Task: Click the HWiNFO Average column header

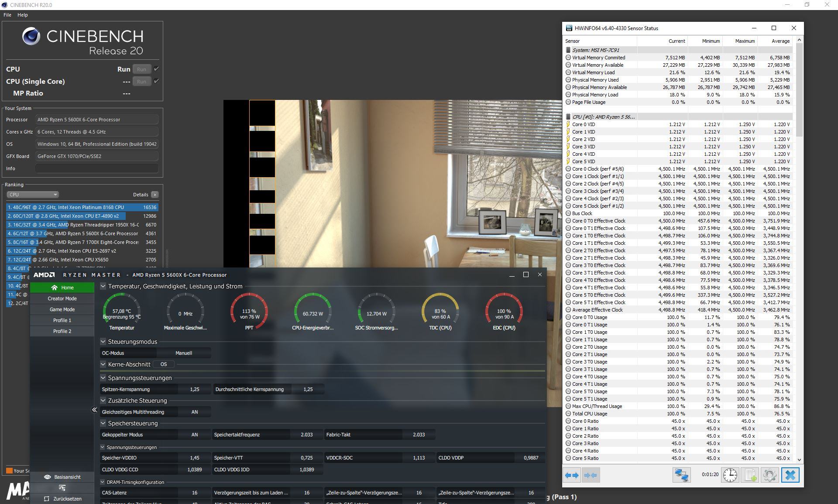Action: [x=775, y=41]
